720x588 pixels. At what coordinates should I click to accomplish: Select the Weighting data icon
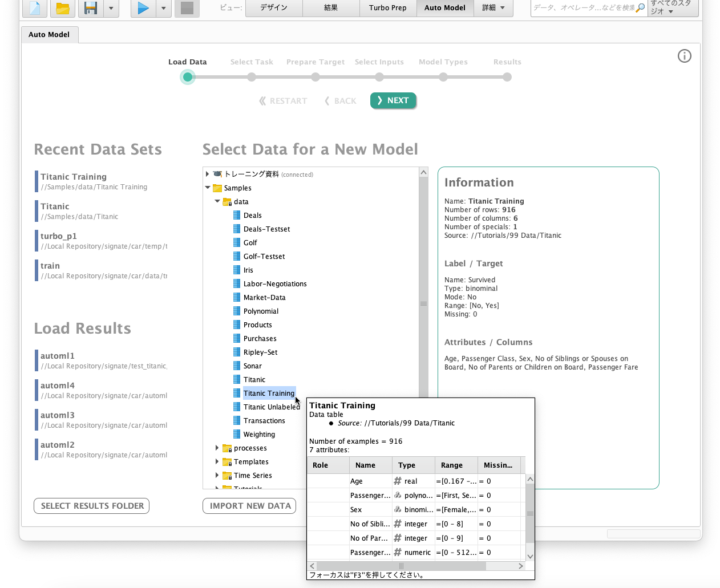[236, 434]
